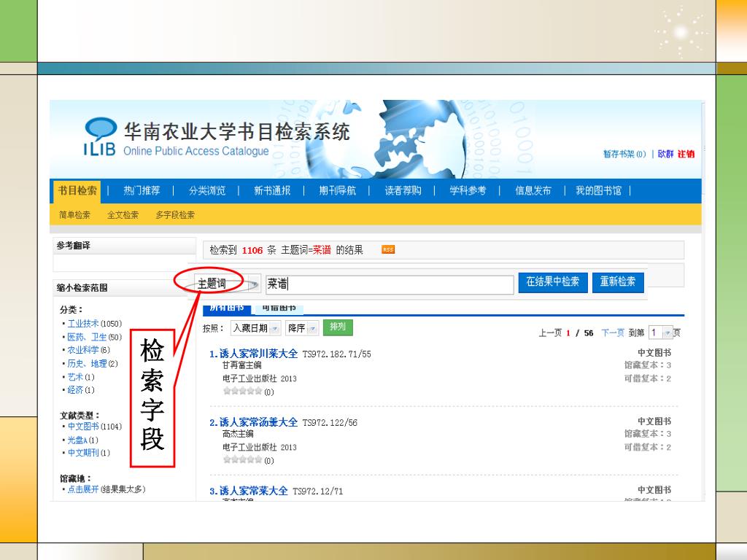
Task: Open the RSS feed icon
Action: tap(388, 249)
